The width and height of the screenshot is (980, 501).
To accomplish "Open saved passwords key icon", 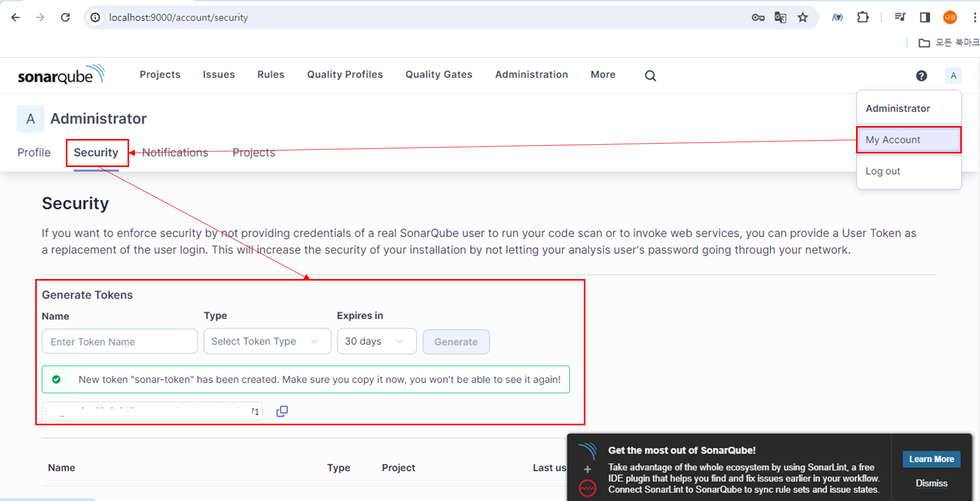I will pyautogui.click(x=758, y=18).
